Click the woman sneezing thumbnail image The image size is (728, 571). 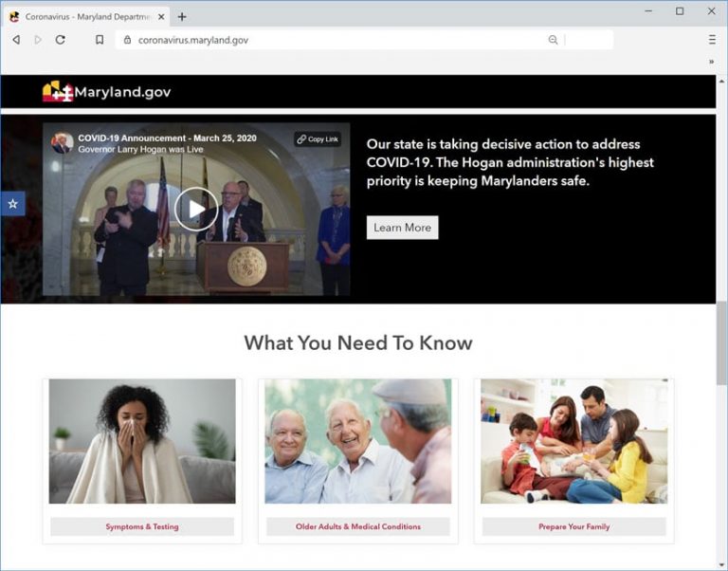pyautogui.click(x=142, y=441)
